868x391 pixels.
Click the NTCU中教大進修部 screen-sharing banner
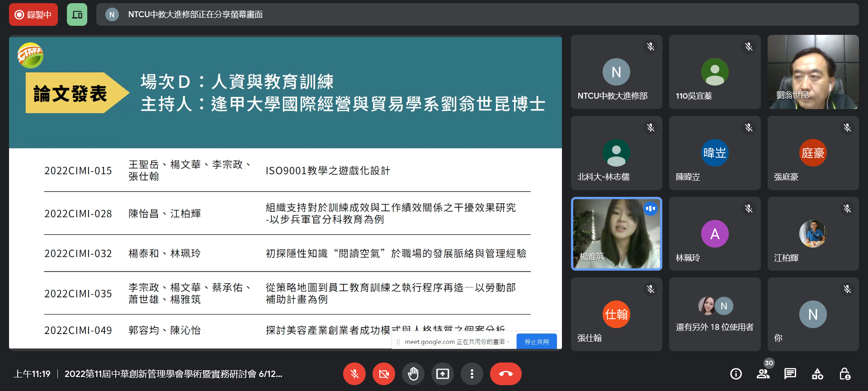tap(477, 14)
